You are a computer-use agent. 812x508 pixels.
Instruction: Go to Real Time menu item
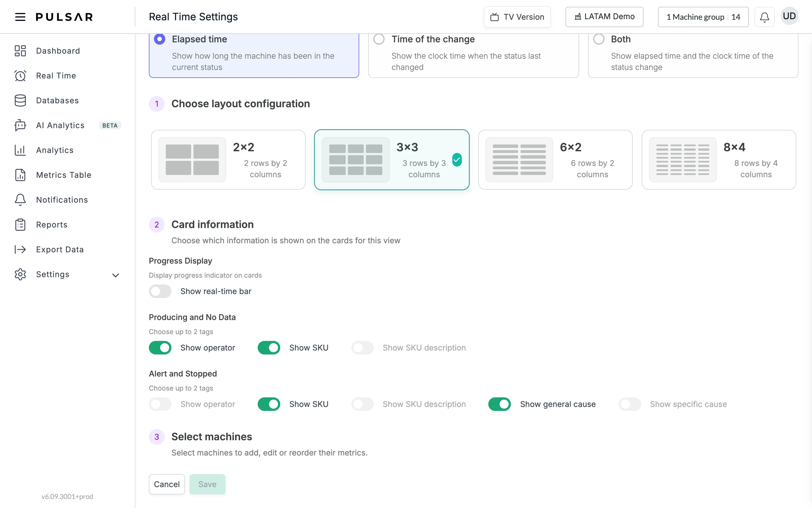pos(67,76)
